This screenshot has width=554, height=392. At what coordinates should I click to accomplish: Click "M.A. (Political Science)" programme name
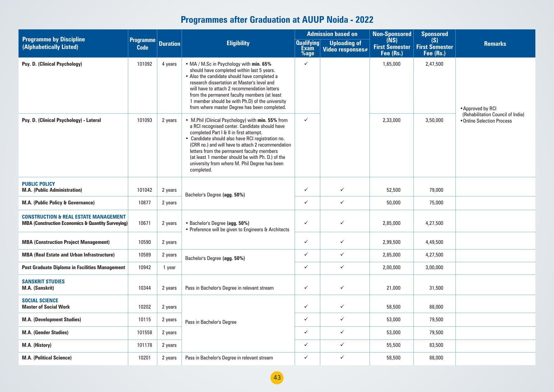[47, 358]
